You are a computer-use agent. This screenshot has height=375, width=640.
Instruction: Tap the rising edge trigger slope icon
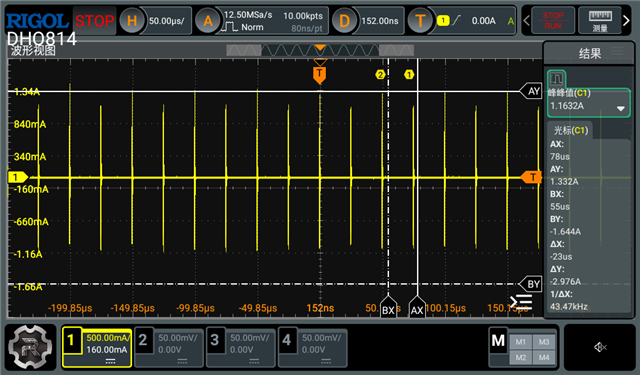click(x=456, y=20)
